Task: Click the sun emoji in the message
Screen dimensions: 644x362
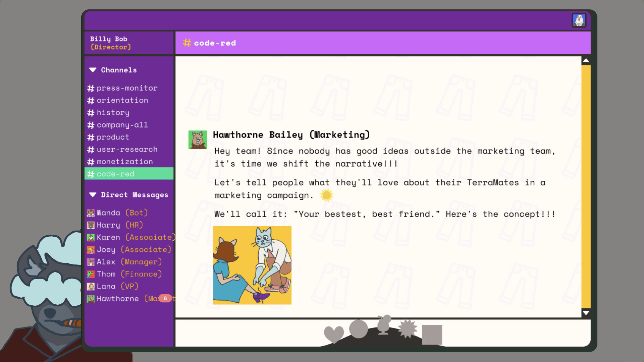Action: 326,195
